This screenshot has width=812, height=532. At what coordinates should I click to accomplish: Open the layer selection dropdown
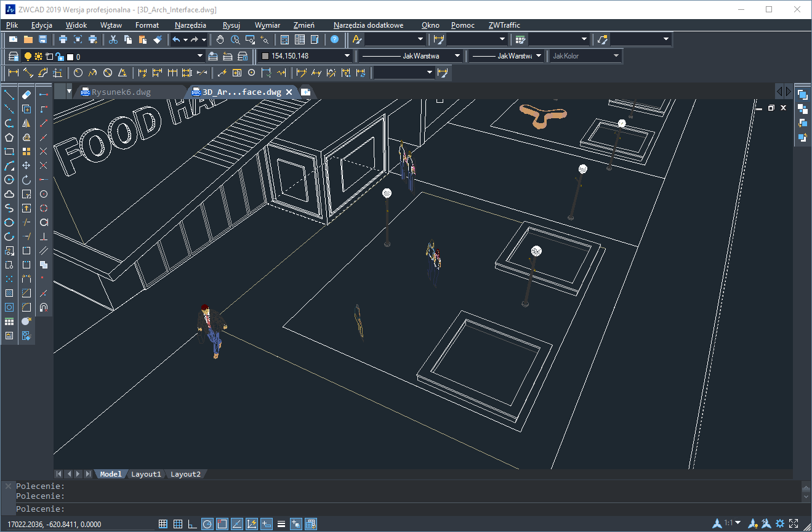coord(199,55)
